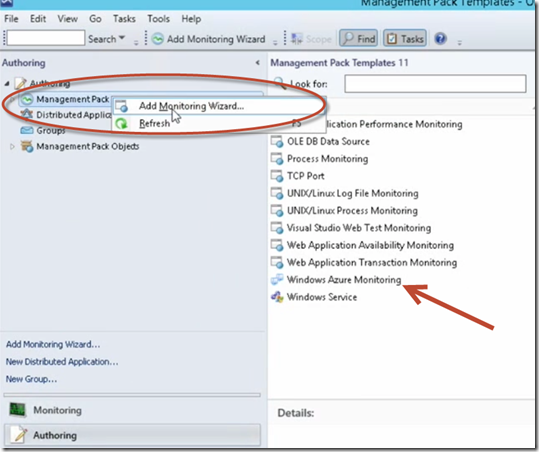The image size is (539, 452).
Task: Select the Windows Service template icon
Action: click(277, 297)
